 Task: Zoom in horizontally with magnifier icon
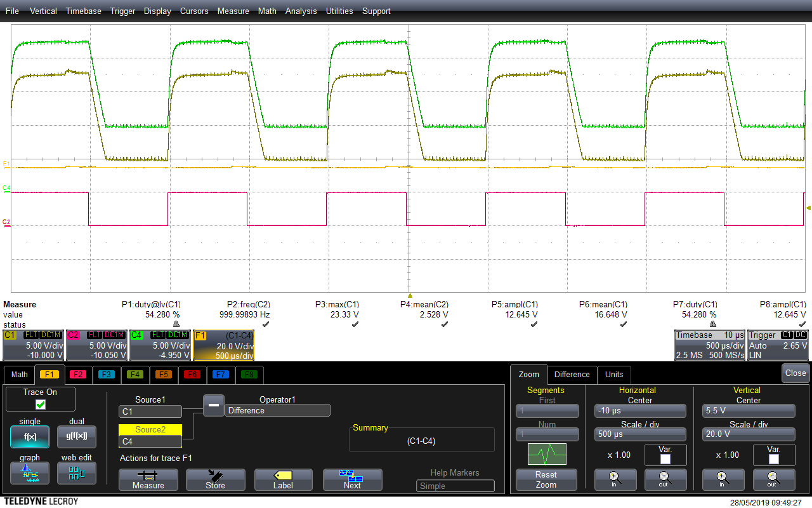pos(614,480)
